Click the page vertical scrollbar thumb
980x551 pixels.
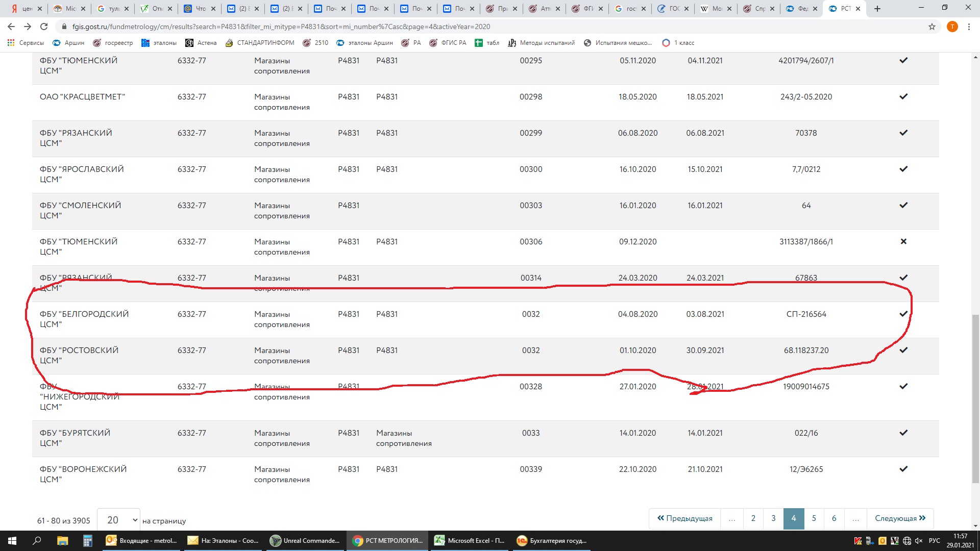point(975,398)
